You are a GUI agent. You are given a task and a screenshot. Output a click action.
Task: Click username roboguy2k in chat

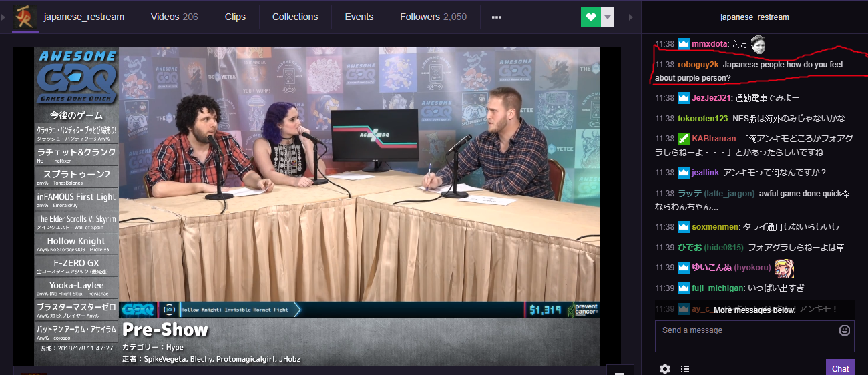coord(698,65)
